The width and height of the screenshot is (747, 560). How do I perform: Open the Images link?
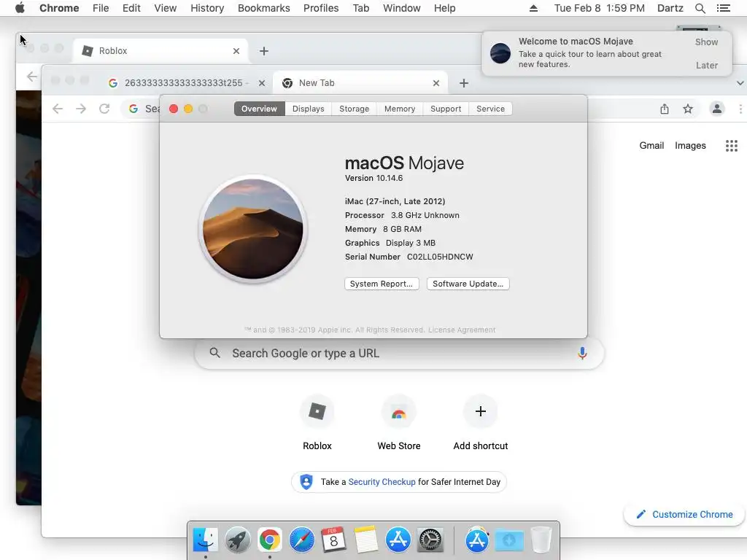(690, 146)
